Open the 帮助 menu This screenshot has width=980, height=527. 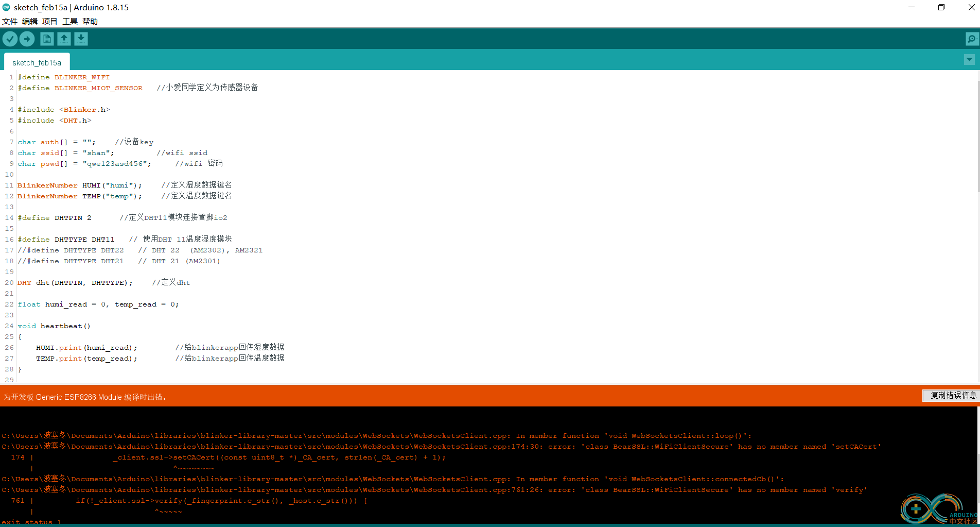pos(90,21)
